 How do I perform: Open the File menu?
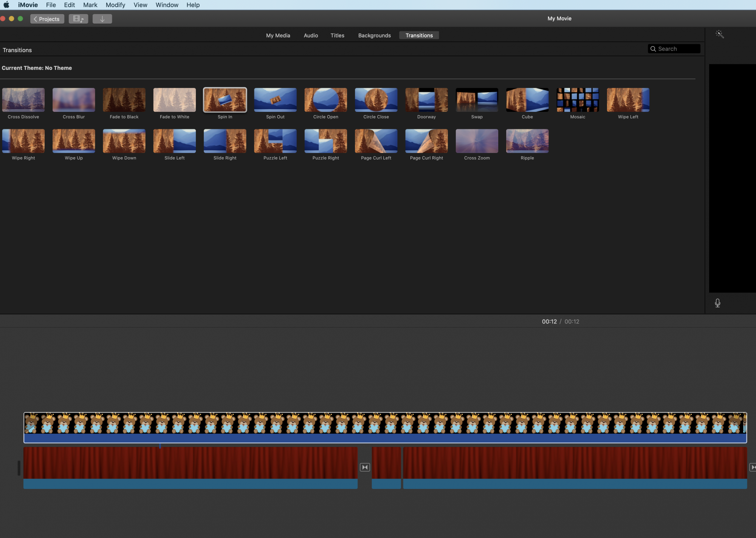51,5
